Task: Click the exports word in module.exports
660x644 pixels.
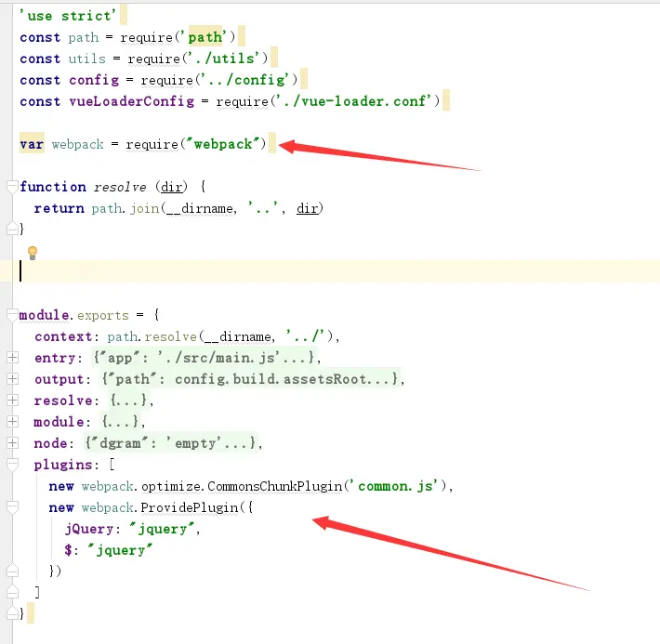Action: 103,315
